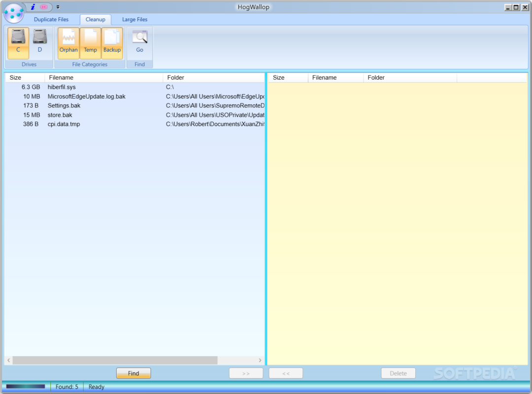Toggle drive D selection
Image resolution: width=532 pixels, height=394 pixels.
click(40, 43)
